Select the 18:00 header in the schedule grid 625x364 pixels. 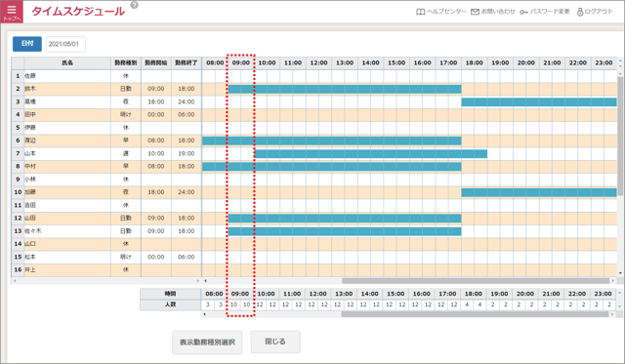tap(474, 62)
